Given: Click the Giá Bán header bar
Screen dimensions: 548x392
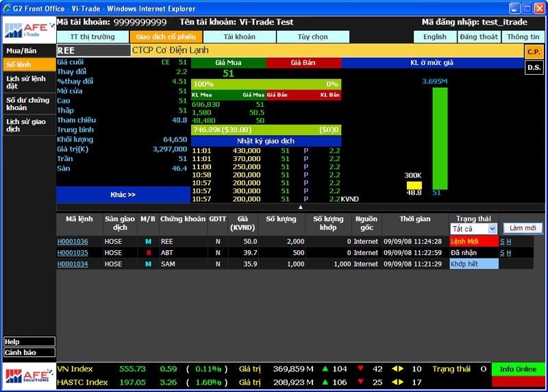Looking at the screenshot, I should pos(303,62).
